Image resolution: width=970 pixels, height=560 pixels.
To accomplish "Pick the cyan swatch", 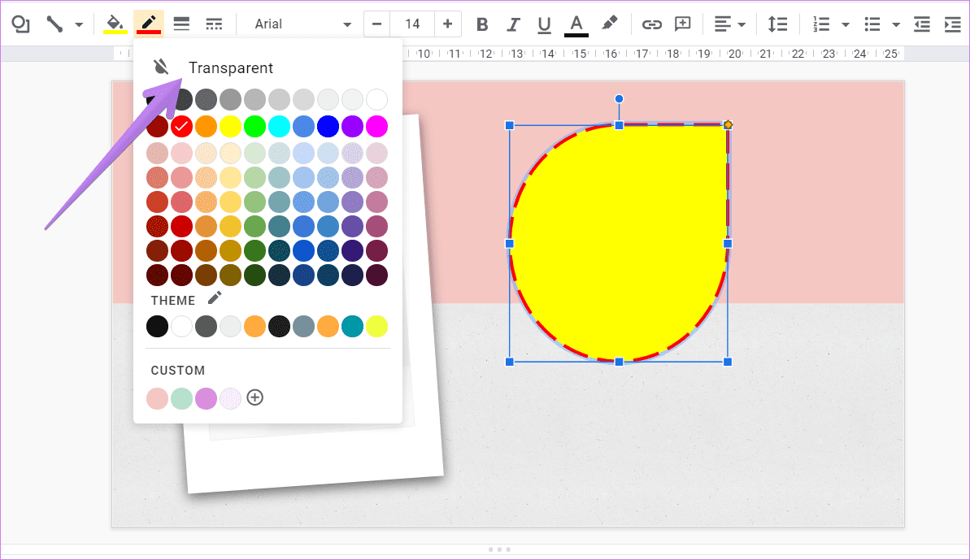I will click(x=279, y=126).
